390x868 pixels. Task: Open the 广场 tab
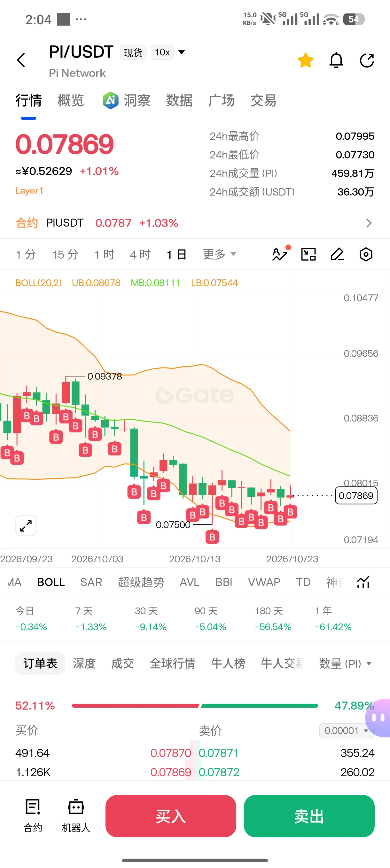[222, 100]
